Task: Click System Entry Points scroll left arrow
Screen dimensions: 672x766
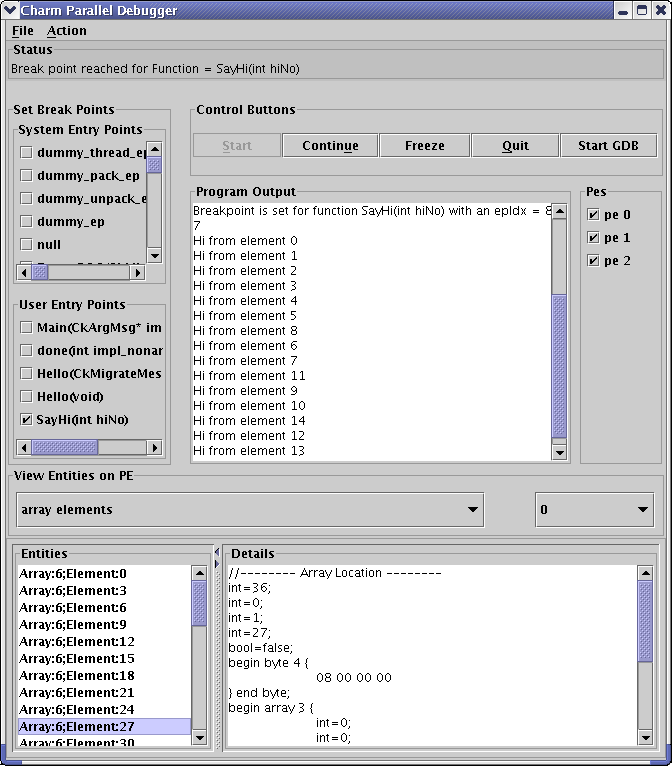Action: (x=24, y=273)
